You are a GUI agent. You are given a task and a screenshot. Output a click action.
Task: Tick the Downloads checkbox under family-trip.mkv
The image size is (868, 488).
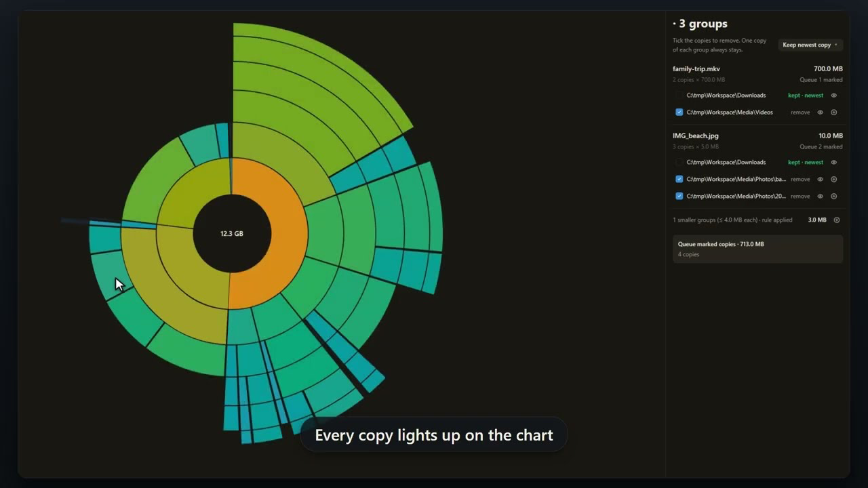[679, 96]
